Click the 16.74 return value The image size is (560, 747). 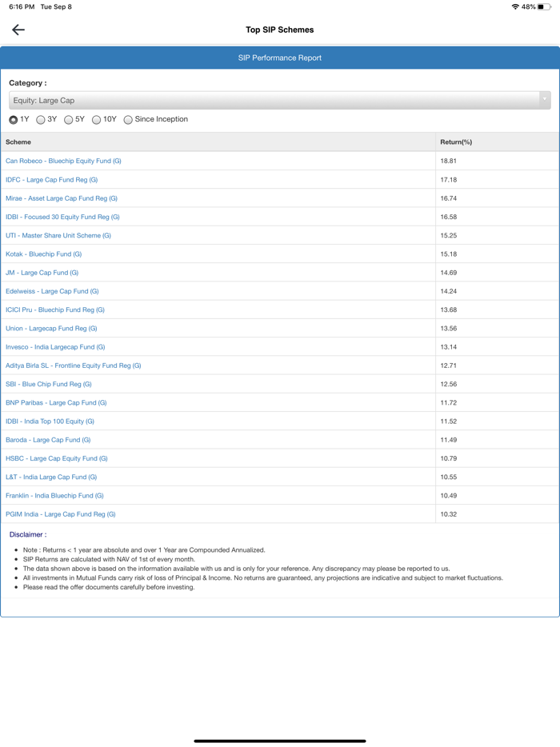click(449, 198)
